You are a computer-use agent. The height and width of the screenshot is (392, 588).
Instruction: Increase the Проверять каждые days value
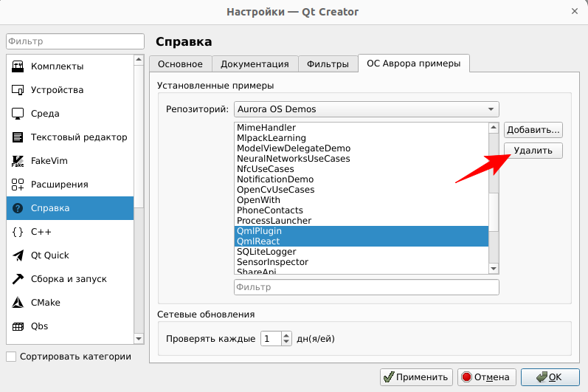tap(286, 335)
